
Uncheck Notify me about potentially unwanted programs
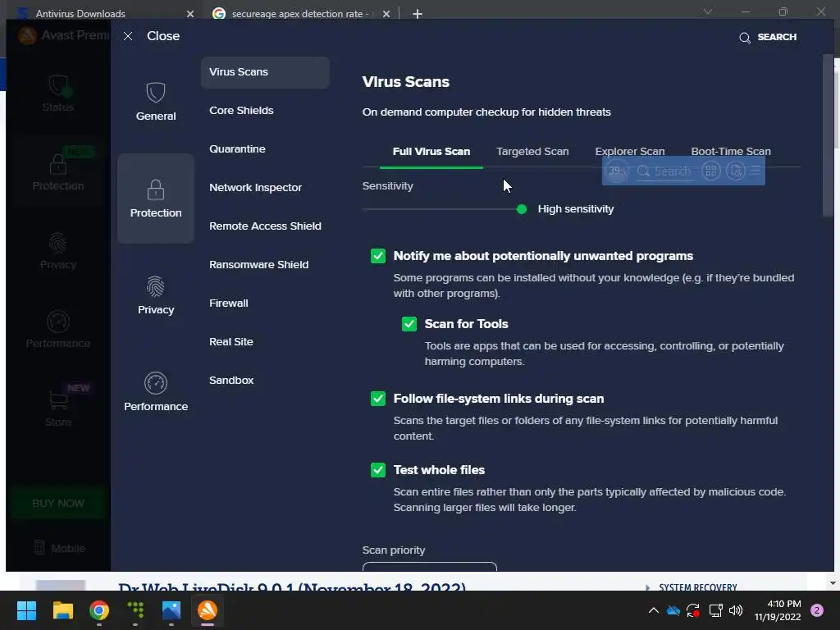(377, 256)
